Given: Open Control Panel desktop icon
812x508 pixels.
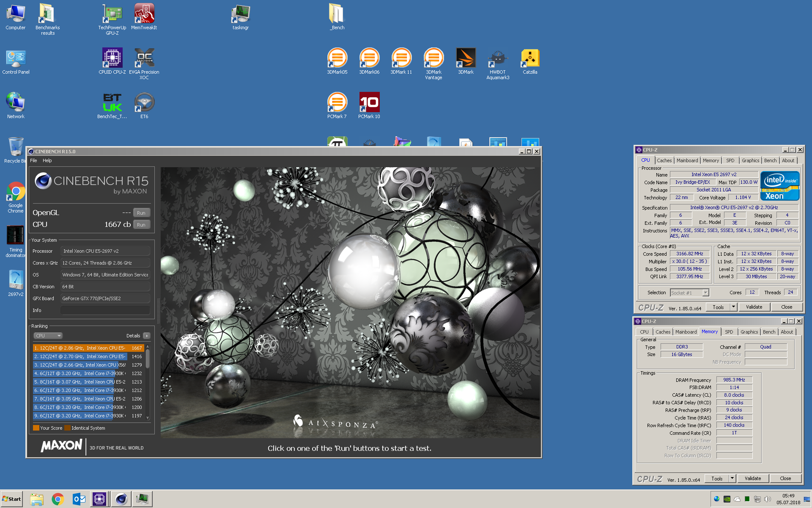Looking at the screenshot, I should [x=16, y=62].
